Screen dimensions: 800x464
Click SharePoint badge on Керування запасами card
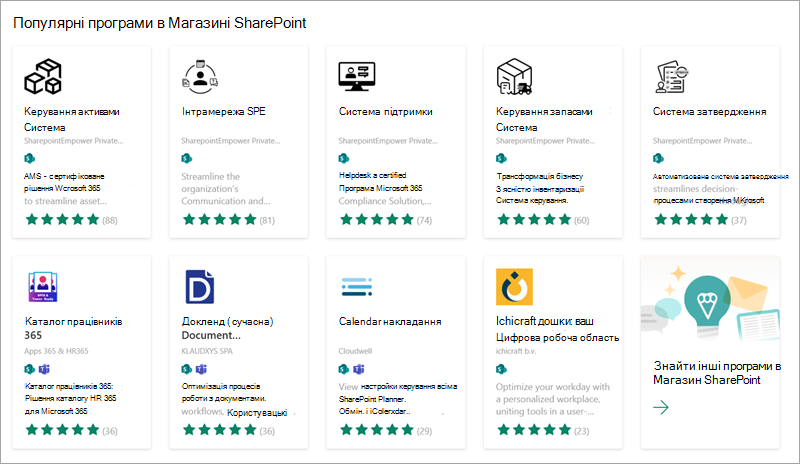502,159
